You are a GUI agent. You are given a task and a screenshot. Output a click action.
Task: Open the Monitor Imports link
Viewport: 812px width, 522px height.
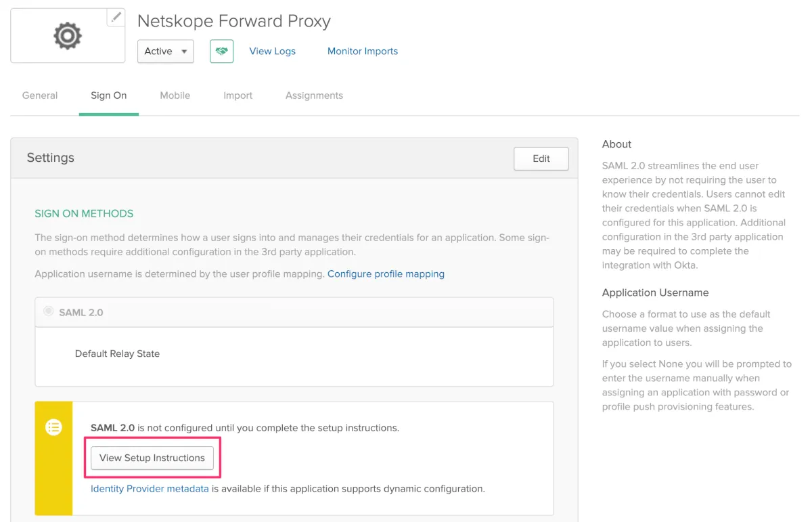click(362, 51)
